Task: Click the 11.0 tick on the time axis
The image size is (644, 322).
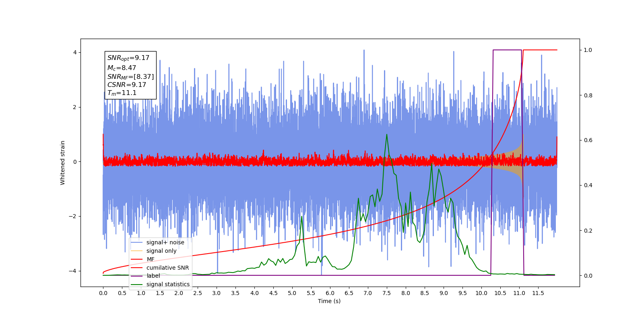Action: 519,293
